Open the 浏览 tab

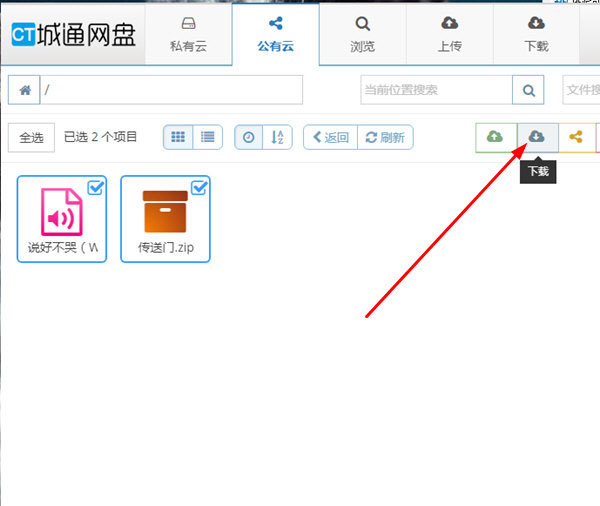click(362, 35)
